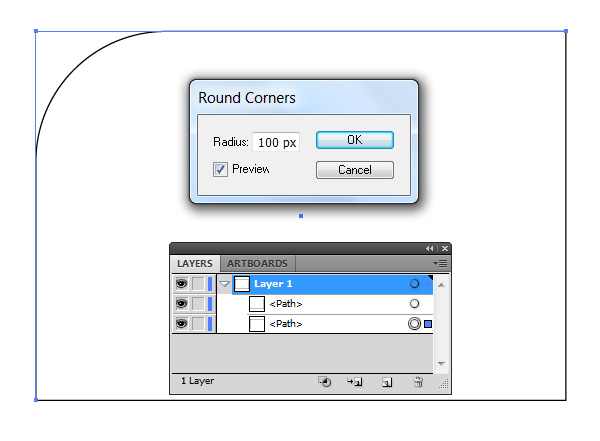Click the Layers panel resize grip
The width and height of the screenshot is (600, 441).
tap(444, 384)
